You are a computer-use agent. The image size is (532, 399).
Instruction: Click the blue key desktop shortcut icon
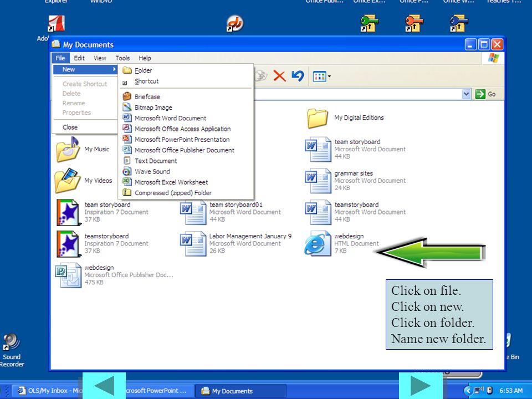point(459,23)
